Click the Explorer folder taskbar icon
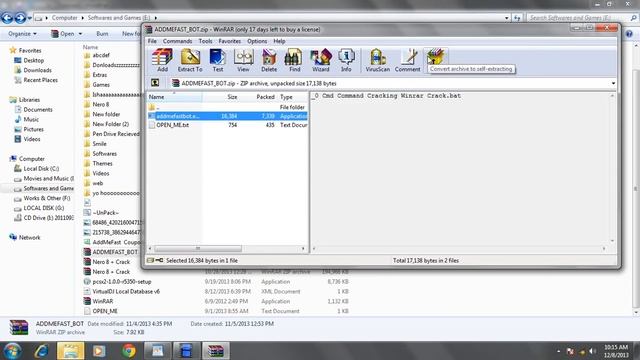 pos(71,351)
